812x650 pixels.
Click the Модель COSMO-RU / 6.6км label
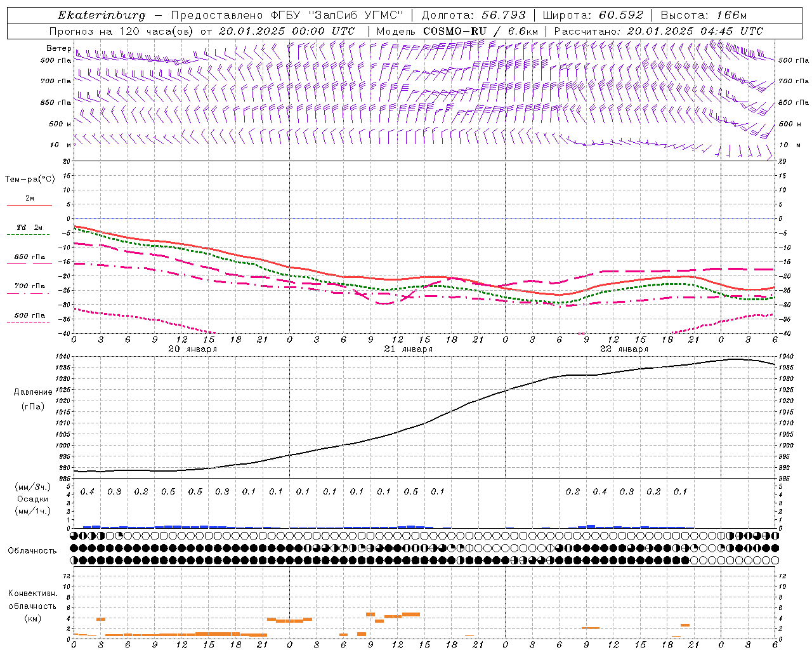457,31
